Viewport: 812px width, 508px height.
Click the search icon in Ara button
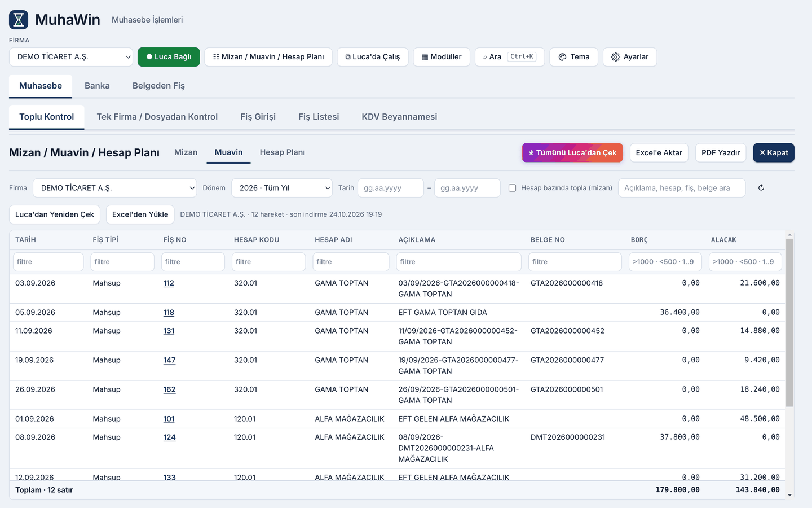tap(485, 57)
